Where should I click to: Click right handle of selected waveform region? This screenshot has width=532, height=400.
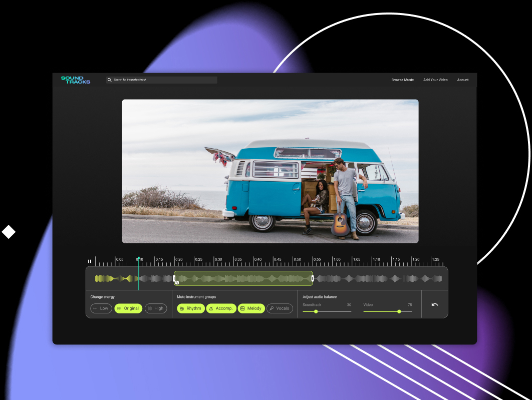pos(313,278)
